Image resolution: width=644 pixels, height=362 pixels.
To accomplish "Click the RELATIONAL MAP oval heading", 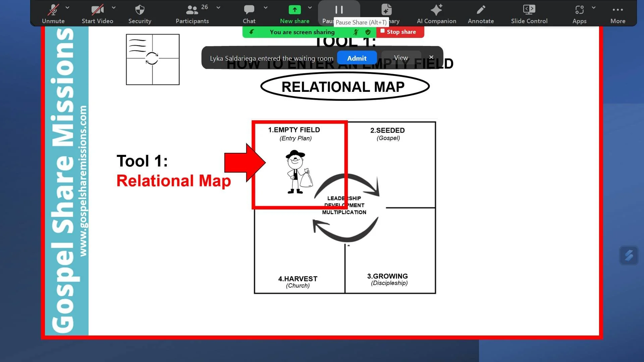I will pyautogui.click(x=345, y=86).
